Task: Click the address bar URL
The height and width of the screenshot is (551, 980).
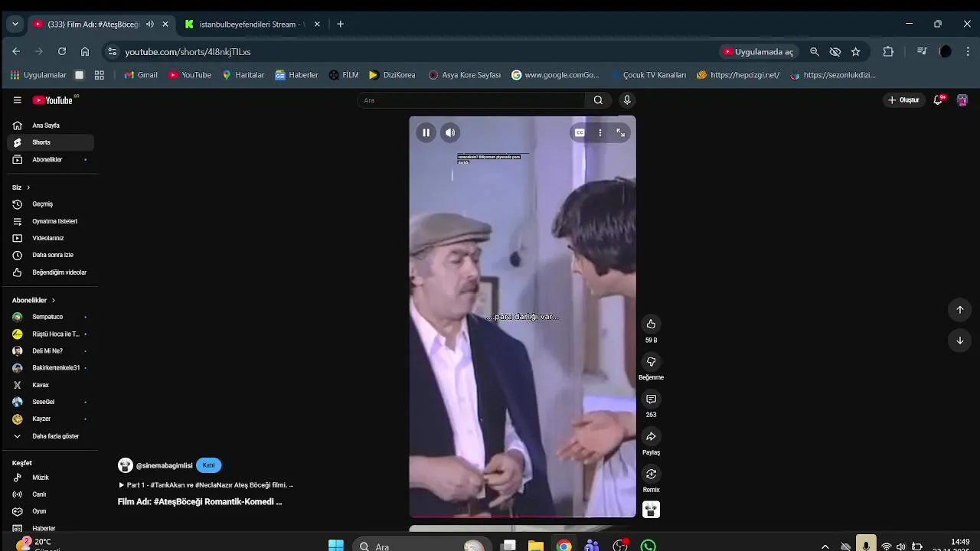Action: point(188,52)
